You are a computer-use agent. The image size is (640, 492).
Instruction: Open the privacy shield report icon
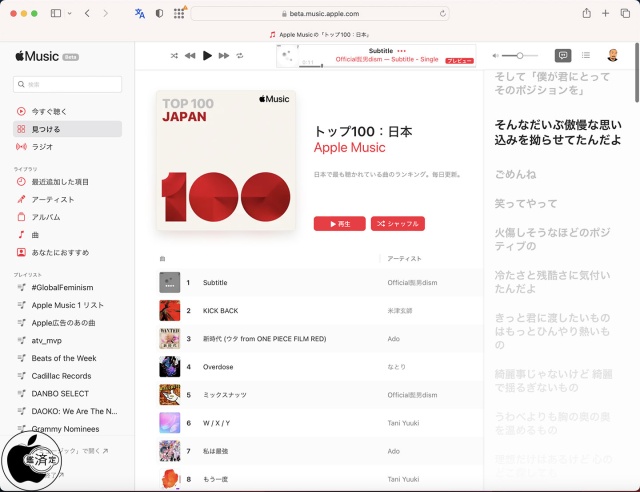[159, 13]
